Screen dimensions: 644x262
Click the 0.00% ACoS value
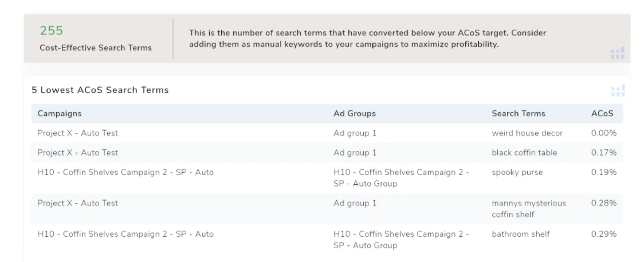click(x=603, y=133)
